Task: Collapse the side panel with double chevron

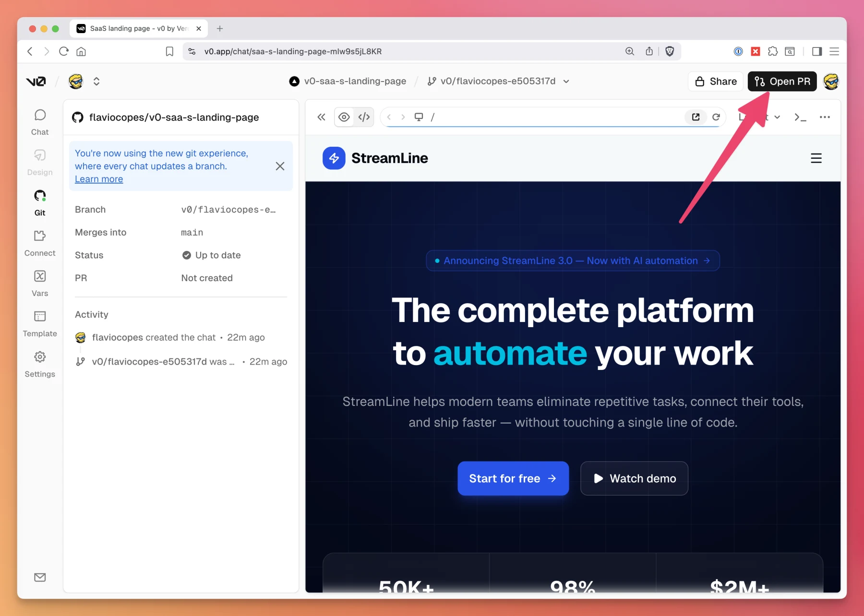Action: coord(322,117)
